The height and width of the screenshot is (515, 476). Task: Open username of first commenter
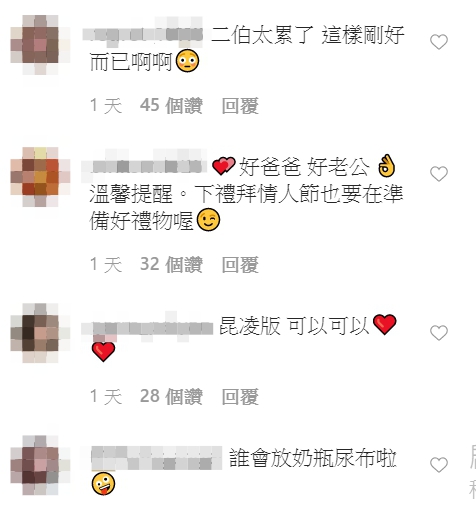click(143, 35)
